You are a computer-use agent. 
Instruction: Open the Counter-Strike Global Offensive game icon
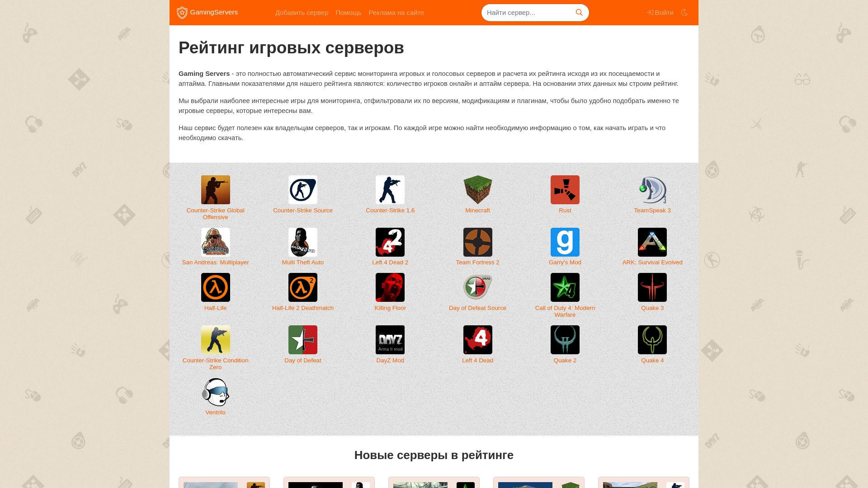216,190
